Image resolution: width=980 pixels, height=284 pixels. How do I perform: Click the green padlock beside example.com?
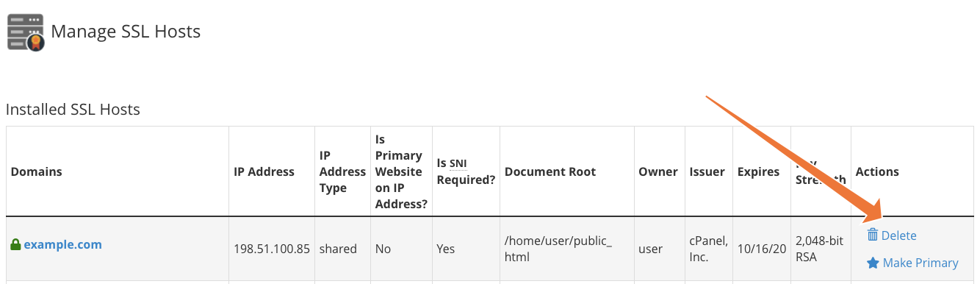pos(15,244)
